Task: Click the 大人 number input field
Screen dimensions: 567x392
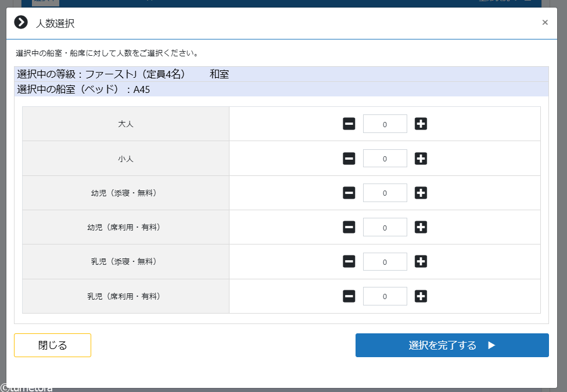Action: click(x=385, y=124)
